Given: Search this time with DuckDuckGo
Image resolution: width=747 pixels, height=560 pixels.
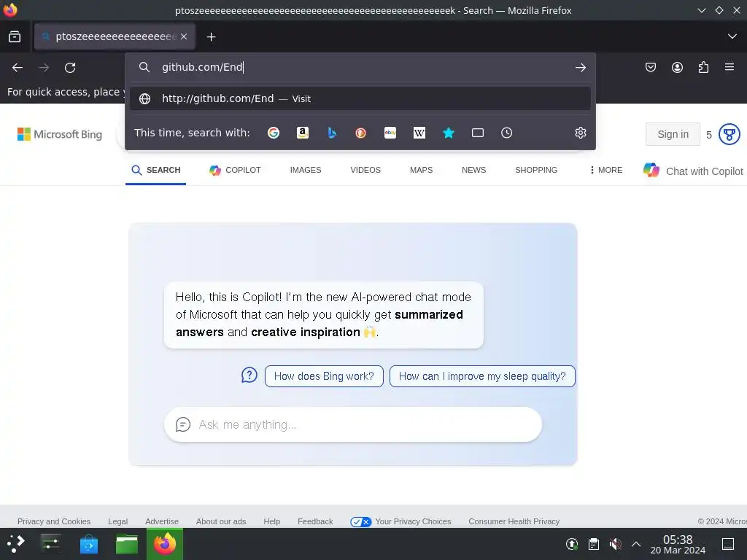Looking at the screenshot, I should point(360,133).
